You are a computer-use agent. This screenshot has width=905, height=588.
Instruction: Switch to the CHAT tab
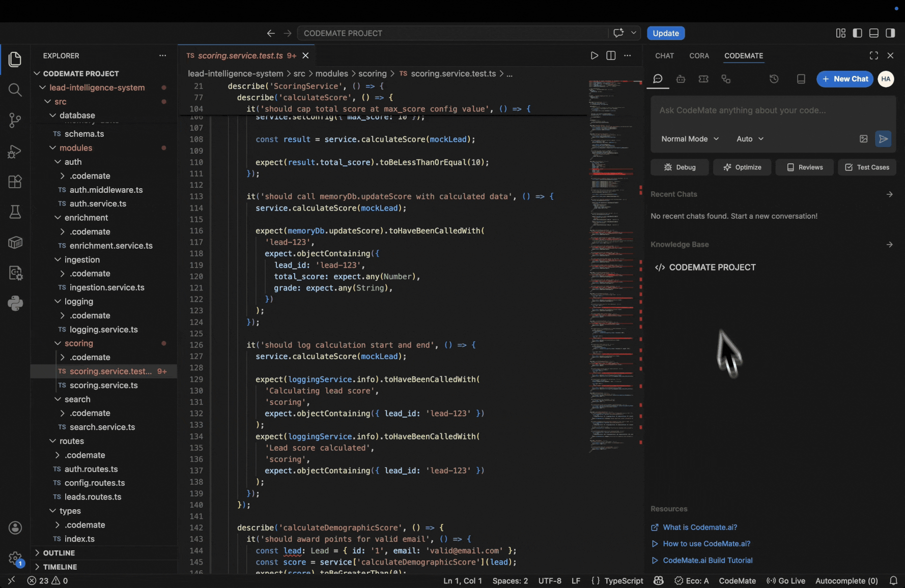click(664, 55)
